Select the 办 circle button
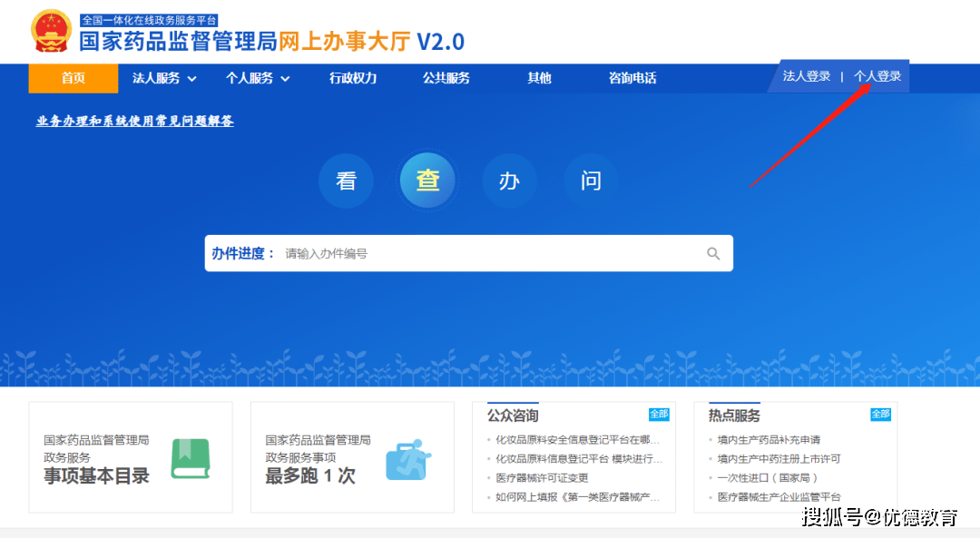The image size is (980, 538). (x=509, y=181)
